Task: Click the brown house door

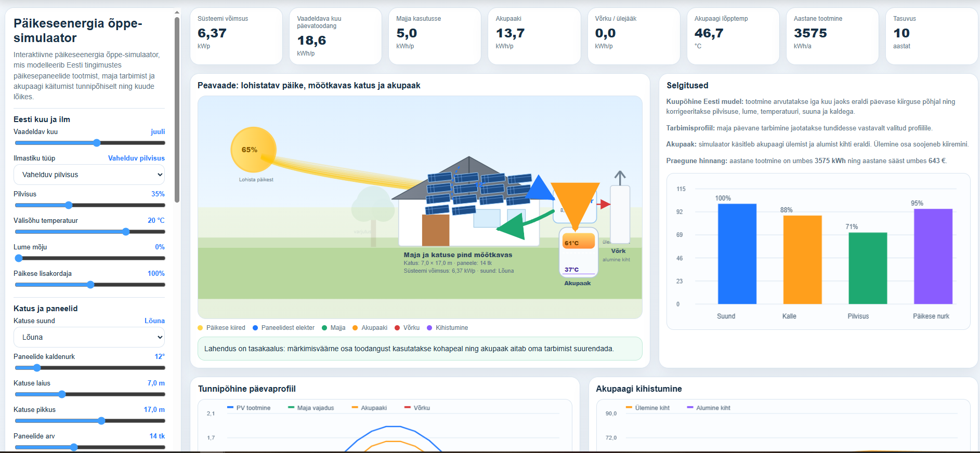Action: click(436, 230)
